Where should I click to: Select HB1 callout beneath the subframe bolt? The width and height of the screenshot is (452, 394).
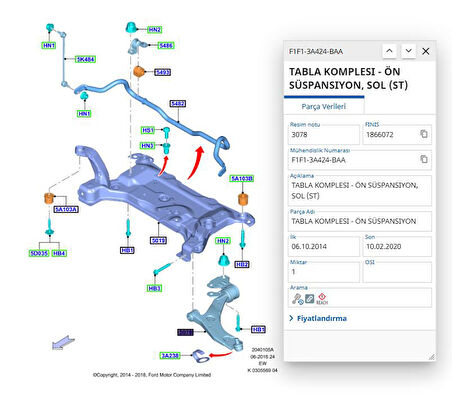[x=127, y=250]
